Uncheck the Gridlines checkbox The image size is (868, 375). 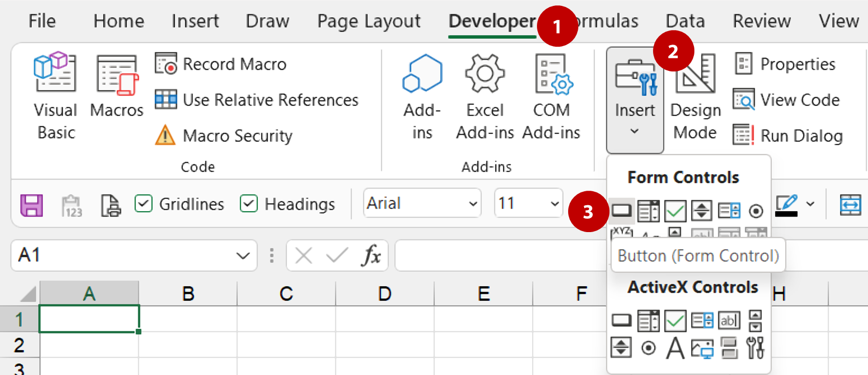[x=144, y=204]
